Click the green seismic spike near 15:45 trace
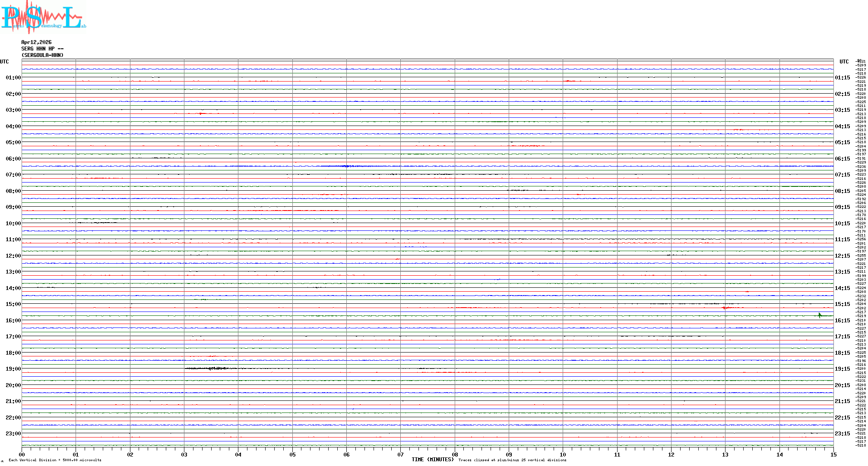This screenshot has width=868, height=466. point(819,315)
